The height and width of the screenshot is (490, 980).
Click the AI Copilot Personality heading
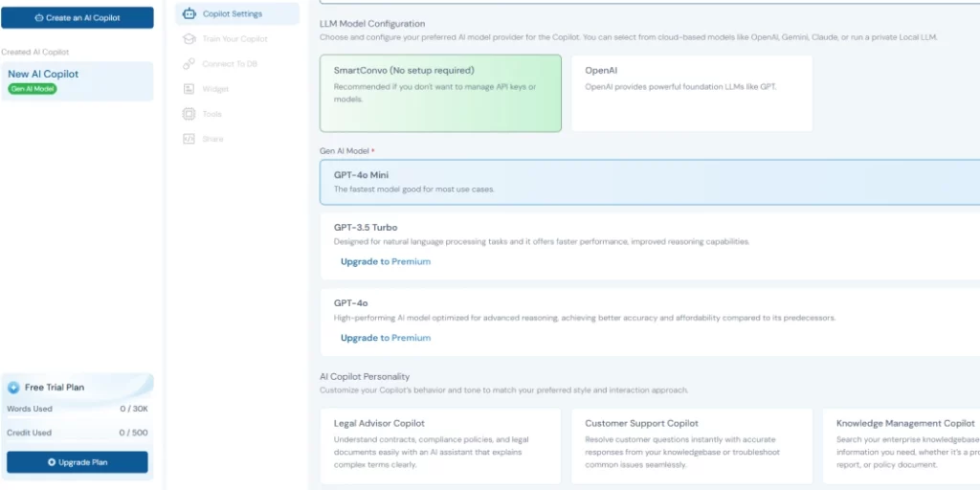[x=365, y=377]
